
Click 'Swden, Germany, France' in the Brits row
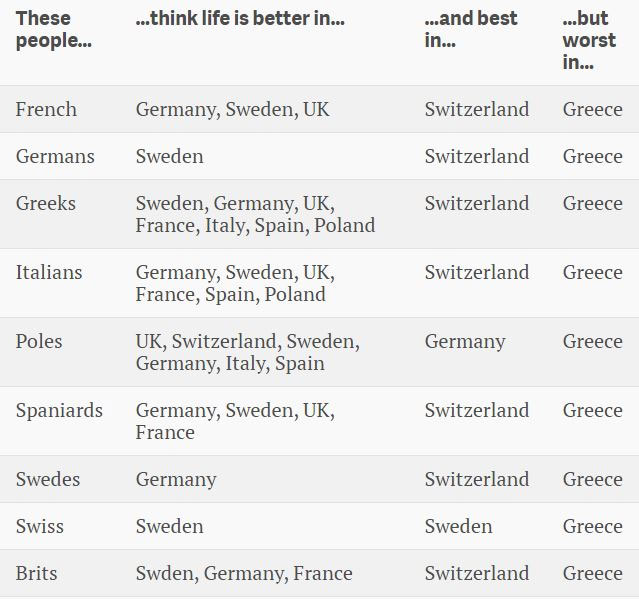[x=244, y=573]
